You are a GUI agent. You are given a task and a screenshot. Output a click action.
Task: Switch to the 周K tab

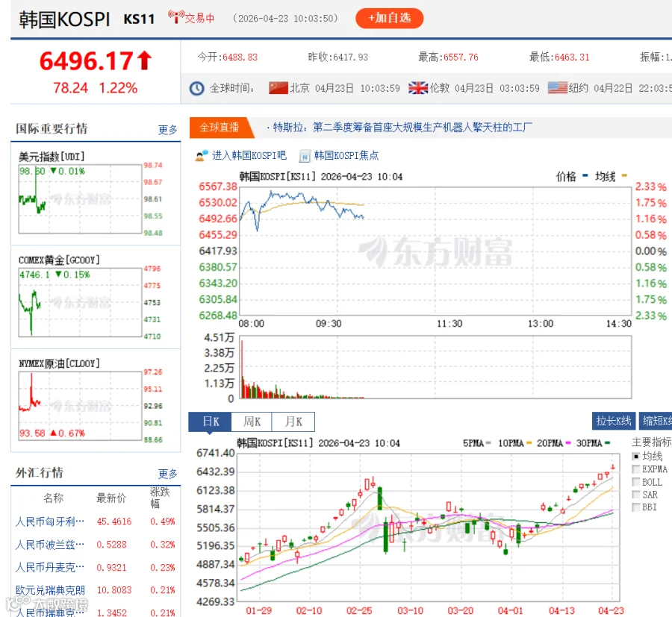(252, 422)
